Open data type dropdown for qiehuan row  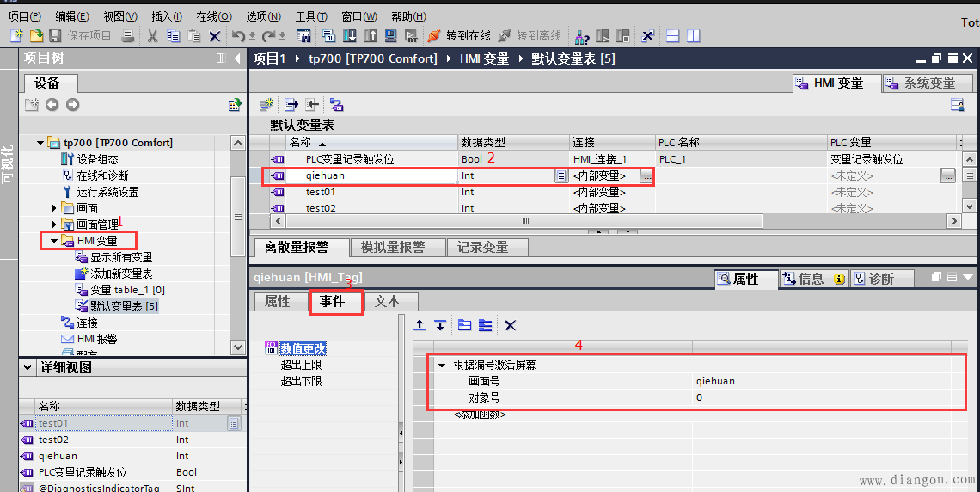(560, 176)
